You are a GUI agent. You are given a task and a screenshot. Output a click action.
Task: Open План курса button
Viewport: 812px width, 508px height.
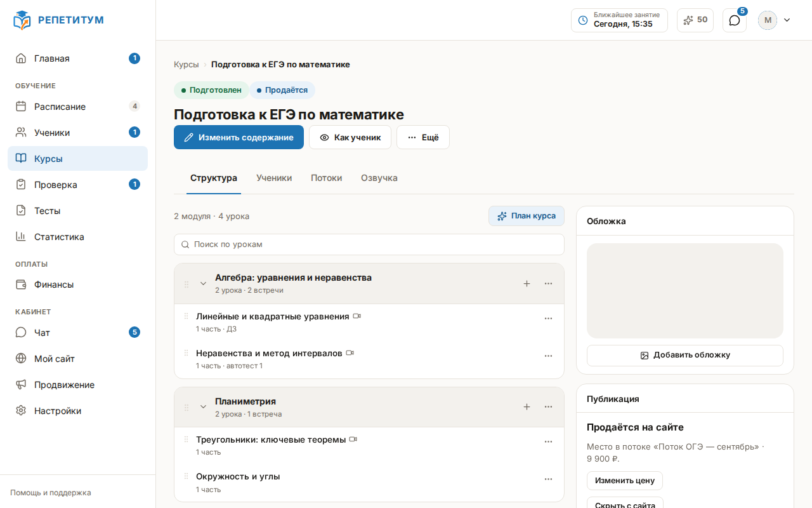527,216
